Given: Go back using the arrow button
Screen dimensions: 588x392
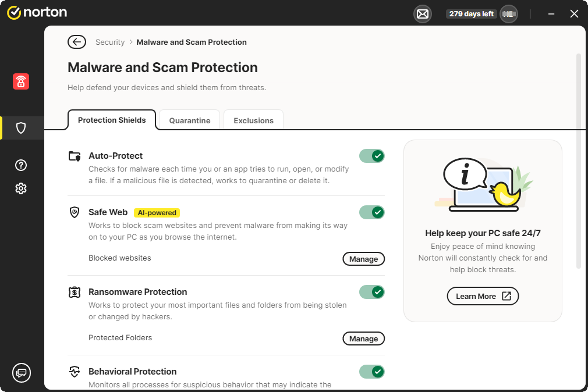Looking at the screenshot, I should click(x=77, y=42).
